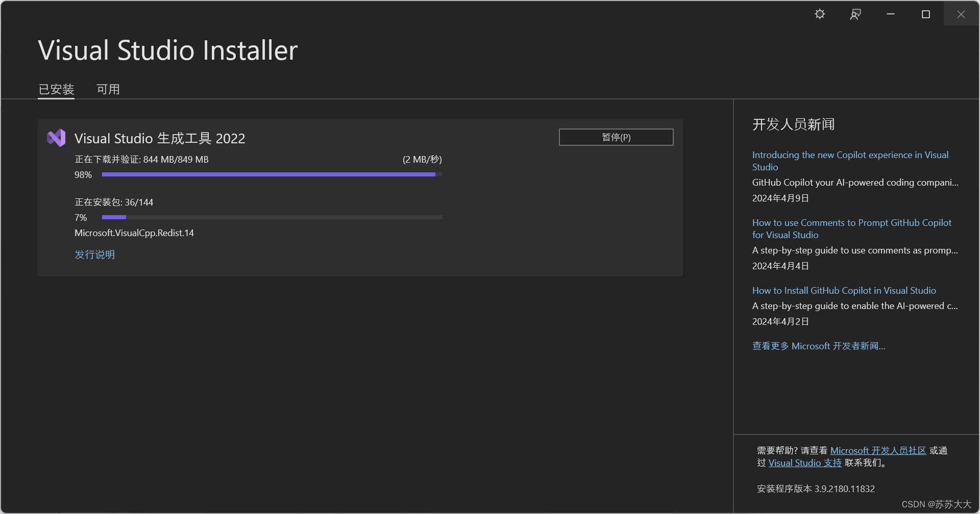Visit Microsoft 开发人员社区 link

coord(878,450)
